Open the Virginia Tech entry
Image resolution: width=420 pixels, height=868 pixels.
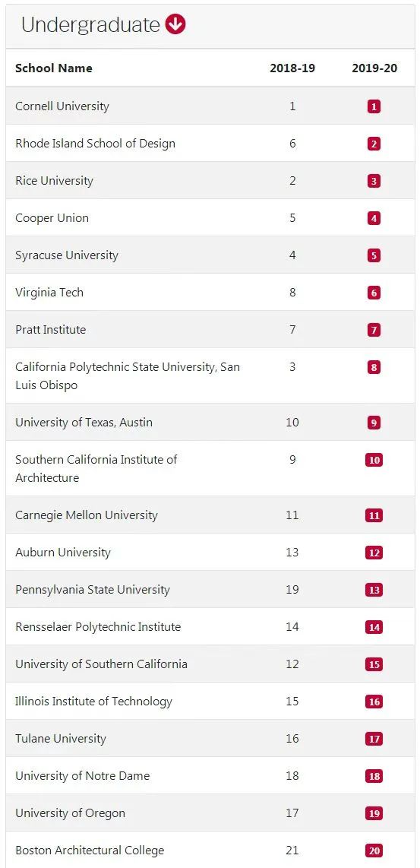[x=49, y=293]
